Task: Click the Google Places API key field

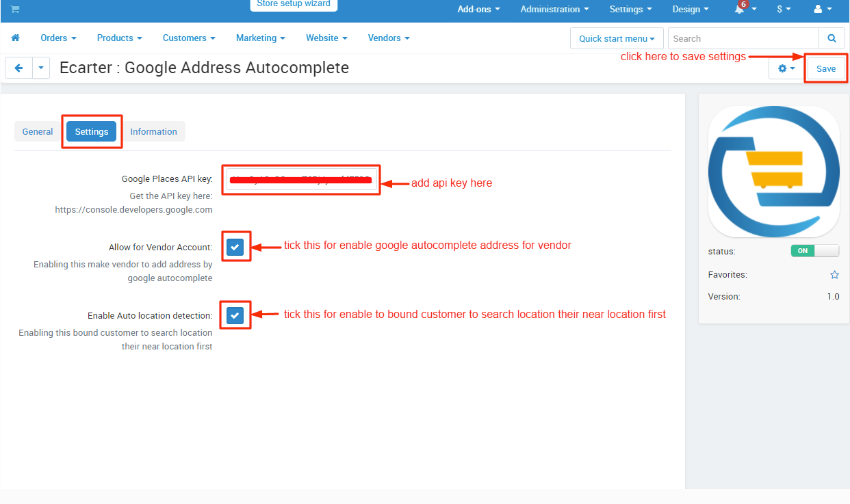Action: [x=301, y=181]
